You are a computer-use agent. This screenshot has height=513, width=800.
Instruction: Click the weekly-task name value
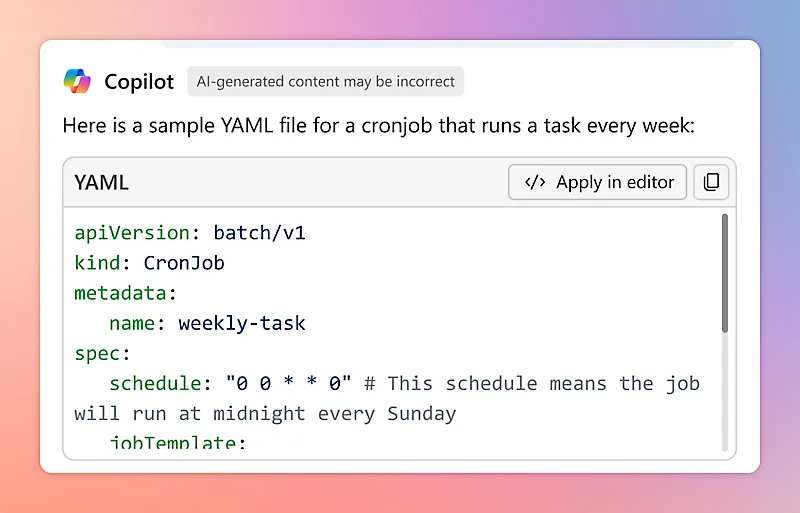(x=242, y=323)
